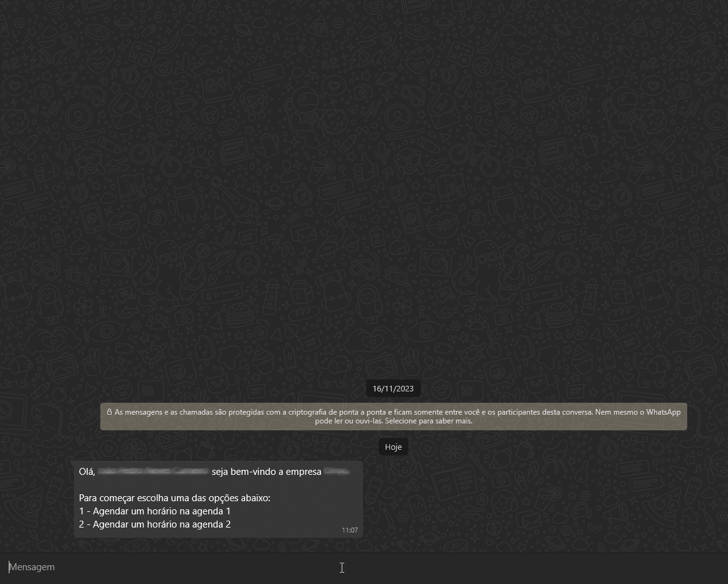Screen dimensions: 728x584
Task: Click option '2 - Agendar um horário na agenda 2'
Action: pyautogui.click(x=155, y=524)
